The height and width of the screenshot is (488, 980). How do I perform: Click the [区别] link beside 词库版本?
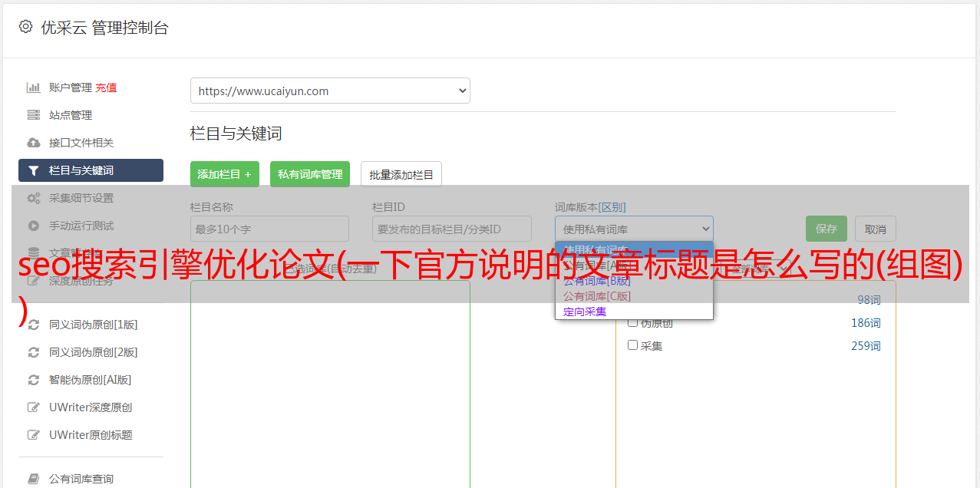click(x=613, y=207)
